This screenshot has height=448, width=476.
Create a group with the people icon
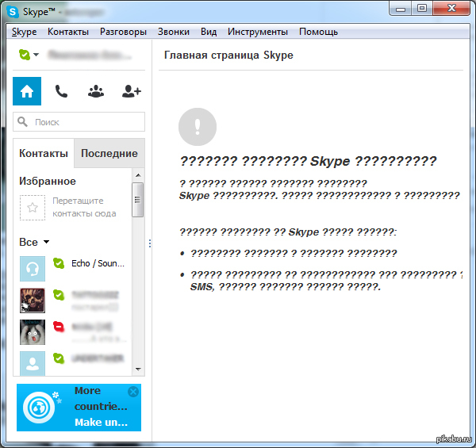[x=96, y=91]
